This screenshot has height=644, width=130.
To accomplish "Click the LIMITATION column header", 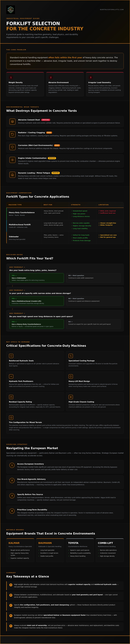I will pyautogui.click(x=103, y=205).
